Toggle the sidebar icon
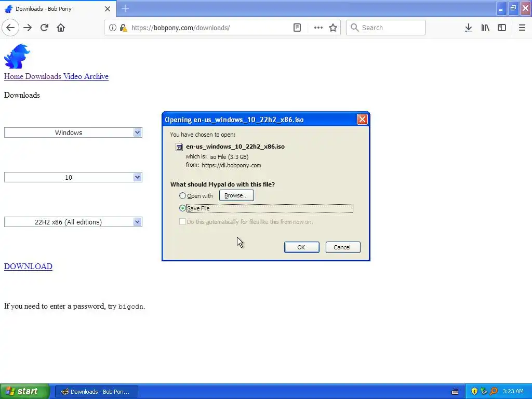 point(502,28)
